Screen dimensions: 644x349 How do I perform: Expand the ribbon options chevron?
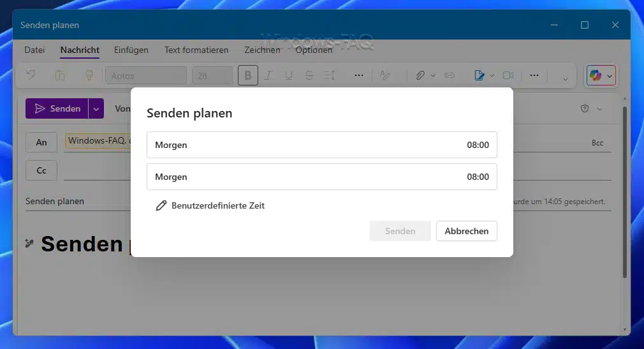coord(566,79)
